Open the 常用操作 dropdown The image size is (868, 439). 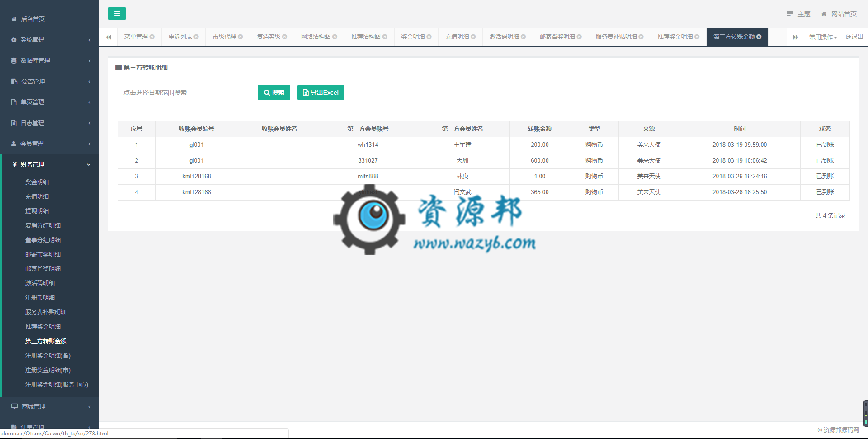(x=823, y=37)
